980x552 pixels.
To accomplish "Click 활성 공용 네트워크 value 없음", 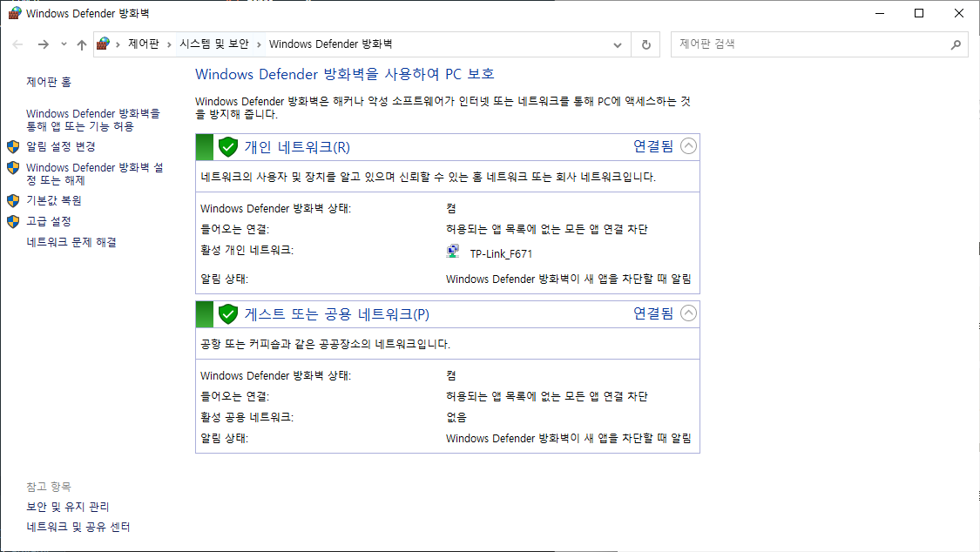I will coord(456,417).
